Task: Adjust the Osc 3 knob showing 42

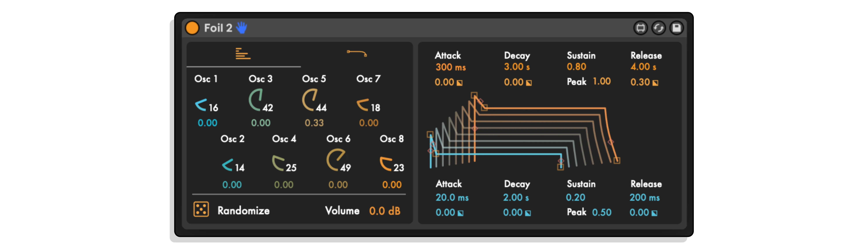Action: (256, 100)
